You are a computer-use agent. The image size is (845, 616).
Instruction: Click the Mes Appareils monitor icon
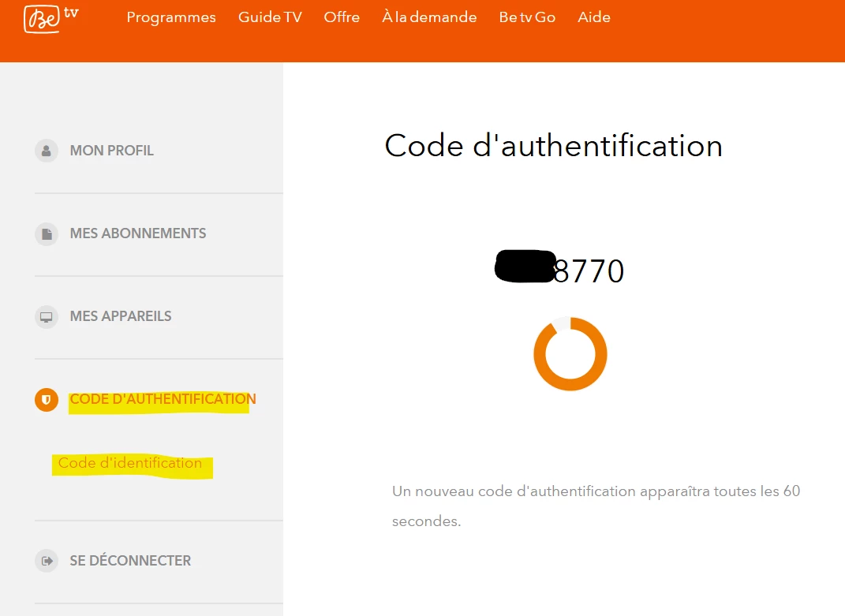47,316
